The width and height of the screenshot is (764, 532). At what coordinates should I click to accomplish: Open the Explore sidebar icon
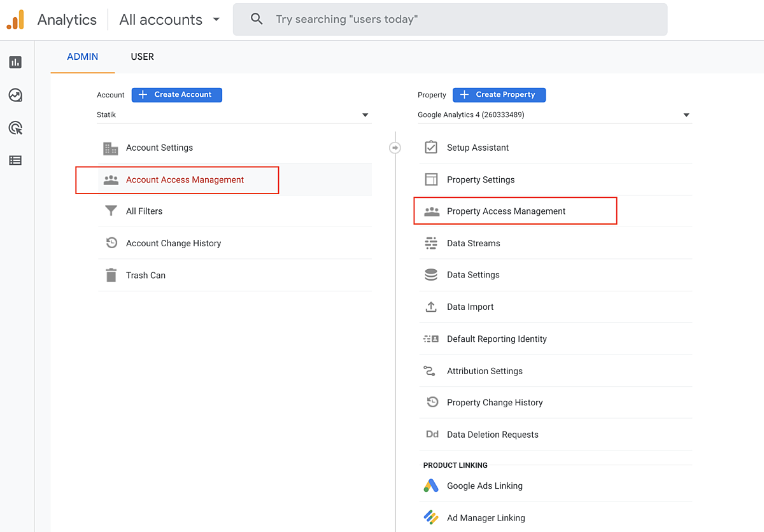15,95
